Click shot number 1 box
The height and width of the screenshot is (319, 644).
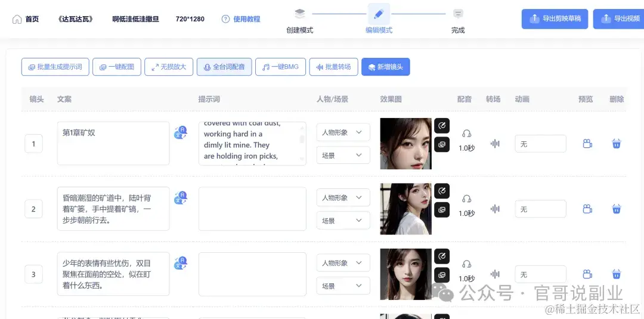pos(33,144)
